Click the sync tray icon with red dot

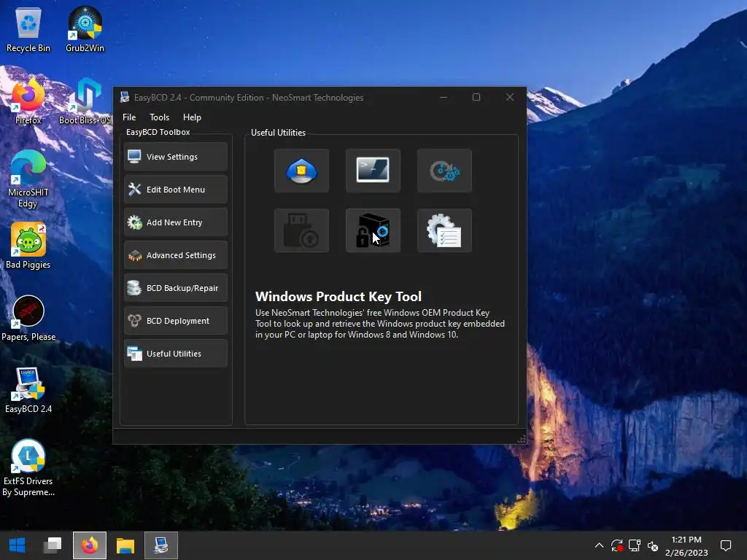617,545
